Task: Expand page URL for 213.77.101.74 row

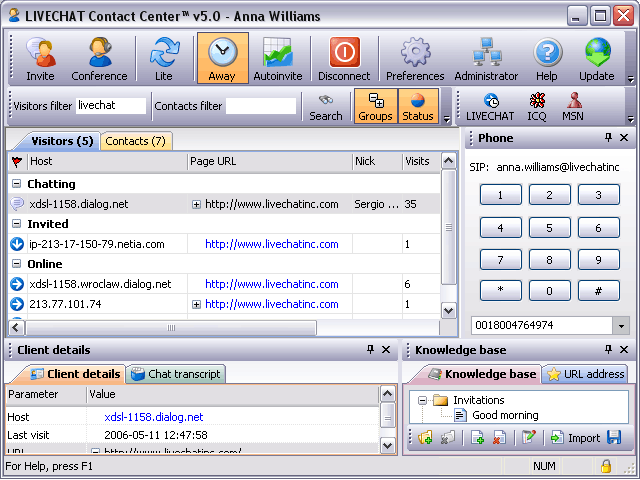Action: tap(196, 304)
